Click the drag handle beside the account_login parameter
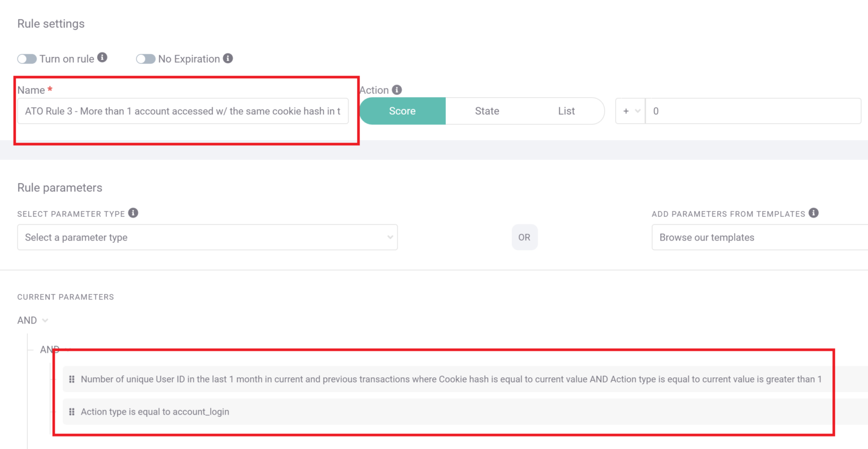 pyautogui.click(x=72, y=412)
